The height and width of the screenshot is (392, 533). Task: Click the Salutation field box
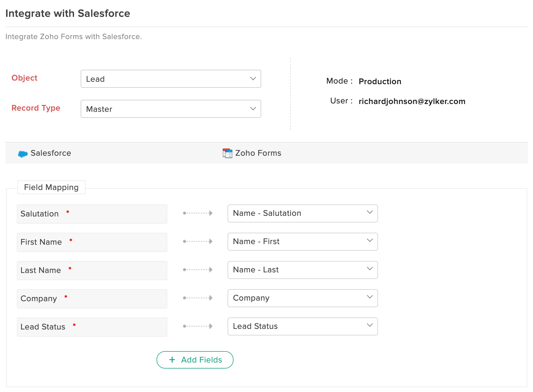[92, 214]
